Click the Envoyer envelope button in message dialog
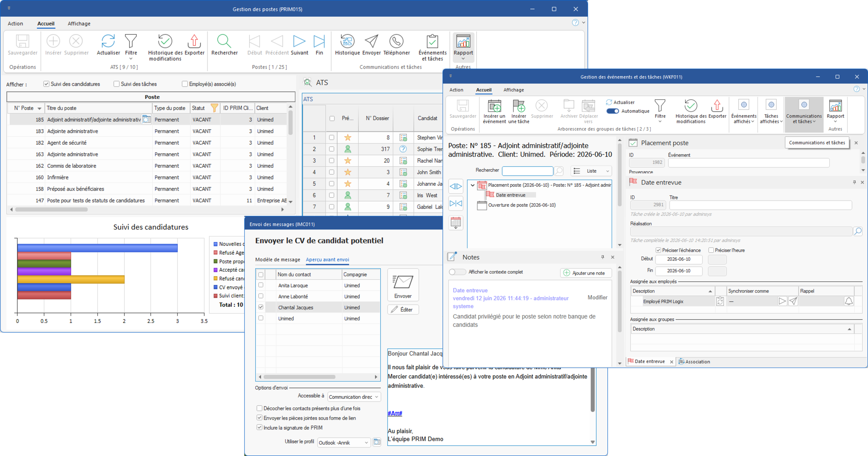This screenshot has width=868, height=456. click(403, 285)
